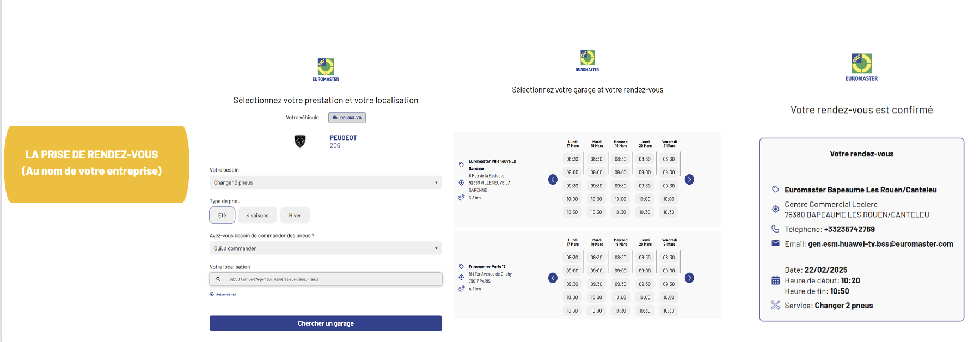Pick Lundi 08:30 slot at Euromaster Paris 17
The width and height of the screenshot is (980, 342).
pos(572,258)
